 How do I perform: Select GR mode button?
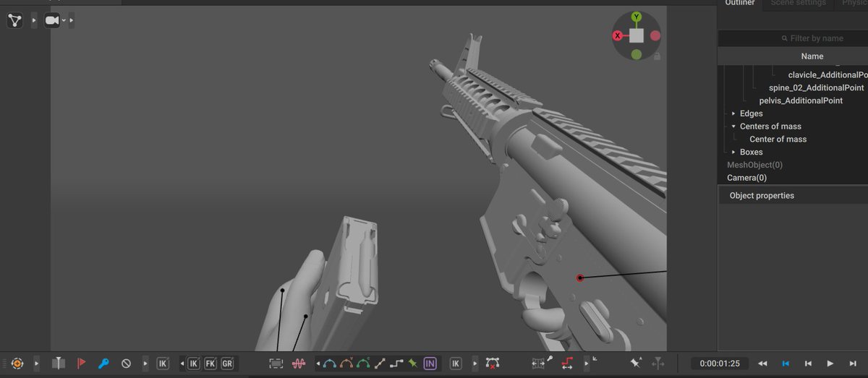pos(227,364)
